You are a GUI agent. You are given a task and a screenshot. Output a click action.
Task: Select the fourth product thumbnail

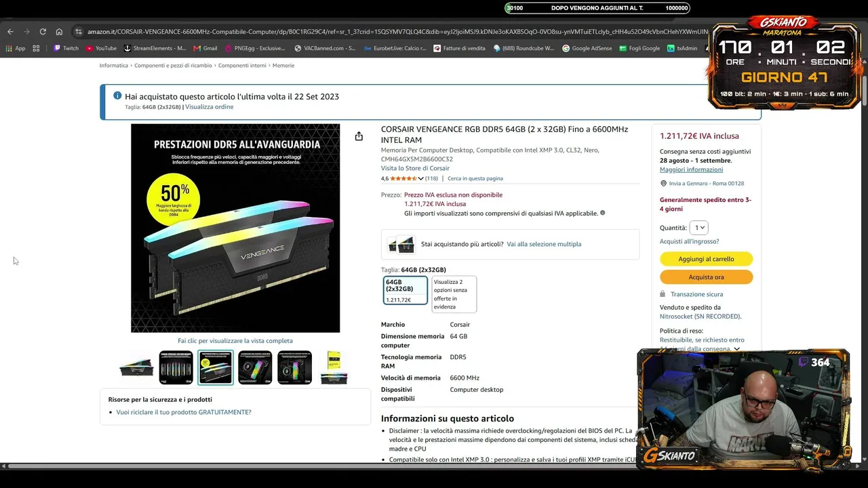(255, 367)
